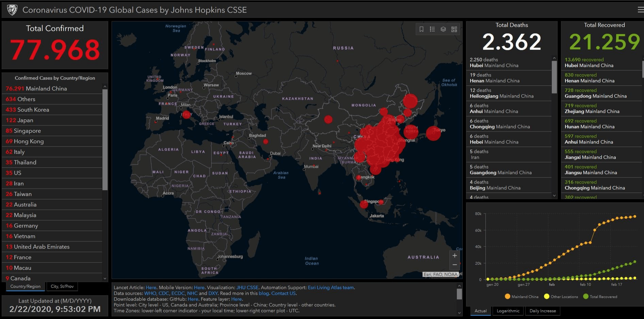Viewport: 644px width, 319px height.
Task: Open the CDC data source link
Action: 164,293
